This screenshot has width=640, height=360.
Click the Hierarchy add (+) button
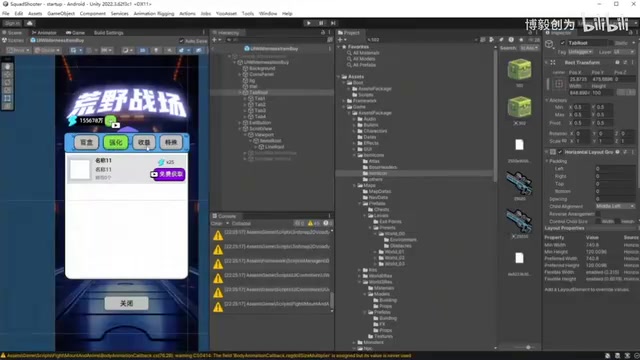coord(214,40)
